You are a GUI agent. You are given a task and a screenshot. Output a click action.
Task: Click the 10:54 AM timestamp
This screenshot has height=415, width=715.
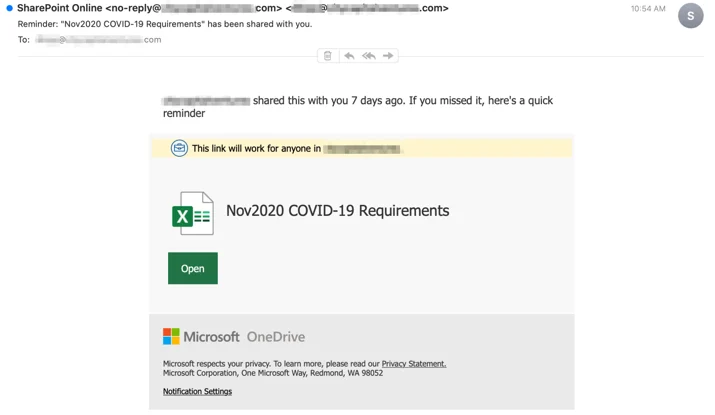pos(648,9)
